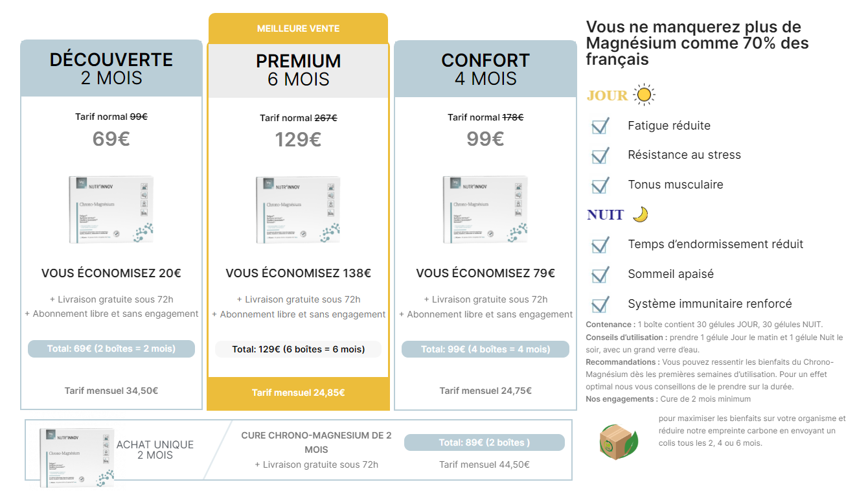Select the CONFORT 4 MOIS plan header
The image size is (868, 504).
(485, 69)
